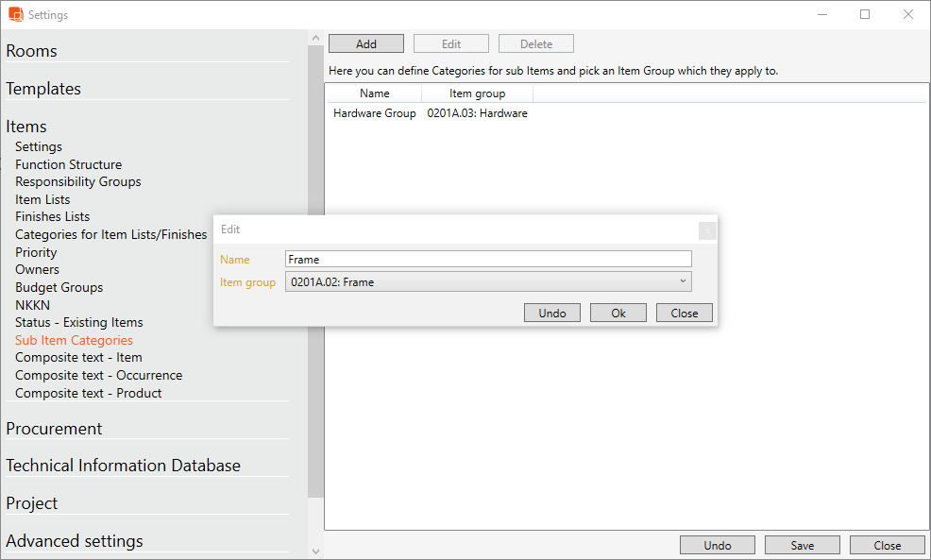Select Budget Groups menu entry

[x=59, y=287]
